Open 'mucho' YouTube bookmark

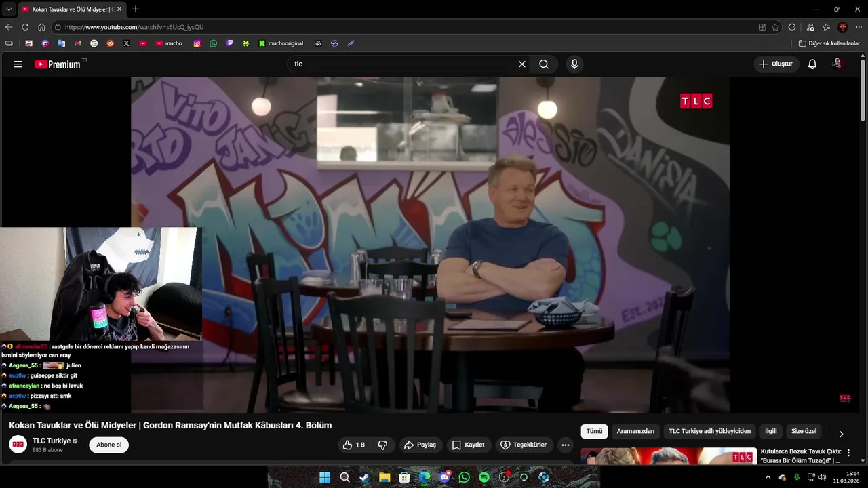point(169,43)
